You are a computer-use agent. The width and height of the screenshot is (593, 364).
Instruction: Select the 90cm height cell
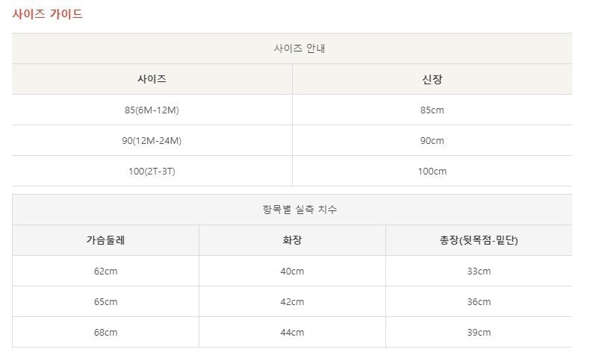tap(432, 140)
